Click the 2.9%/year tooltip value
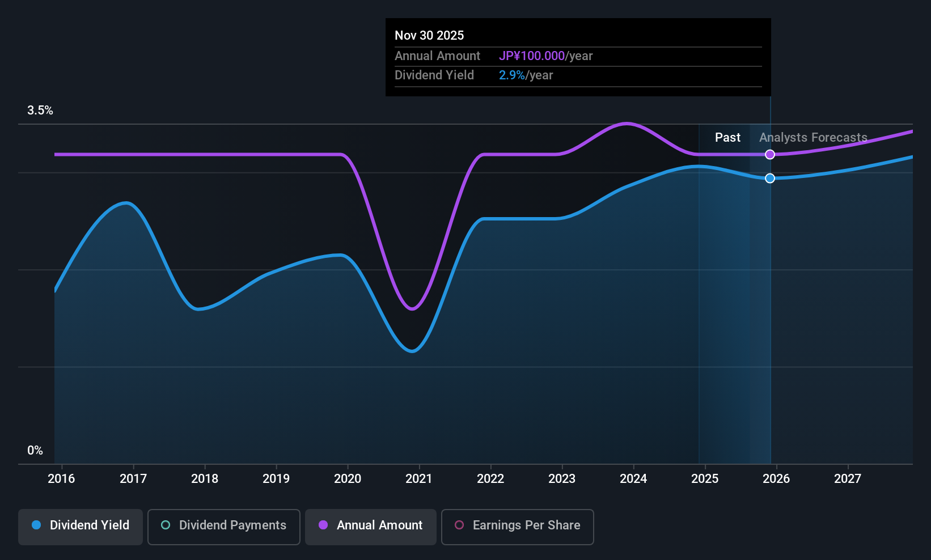This screenshot has width=931, height=560. (x=526, y=75)
